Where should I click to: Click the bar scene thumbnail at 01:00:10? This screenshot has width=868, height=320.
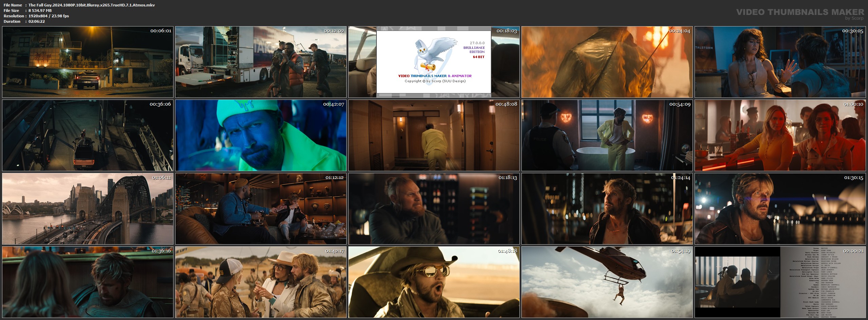tap(780, 135)
